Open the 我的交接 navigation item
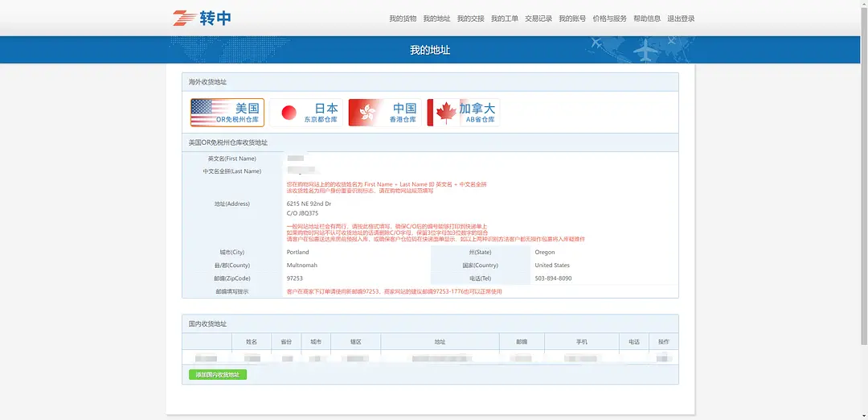Screen dimensions: 868x420 [x=470, y=19]
